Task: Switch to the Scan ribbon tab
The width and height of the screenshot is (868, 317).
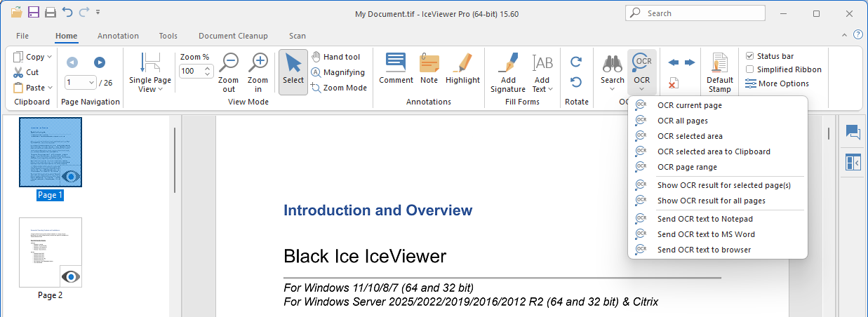Action: pos(298,36)
